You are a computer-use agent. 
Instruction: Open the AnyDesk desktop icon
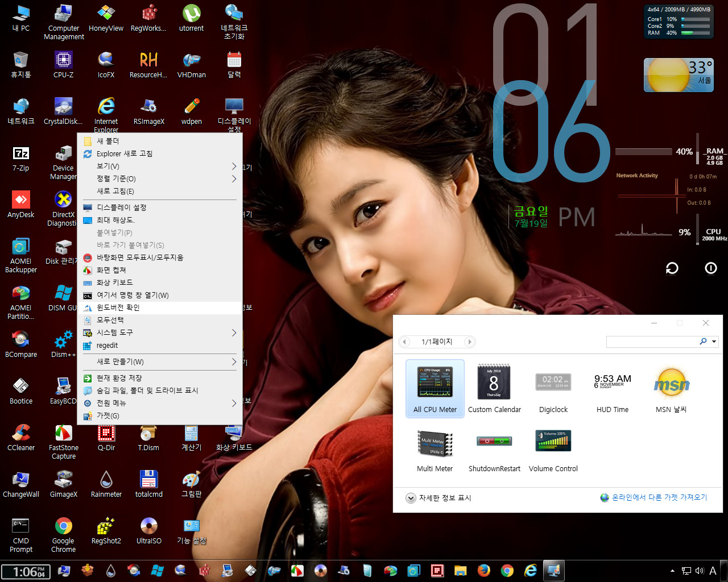pos(21,205)
